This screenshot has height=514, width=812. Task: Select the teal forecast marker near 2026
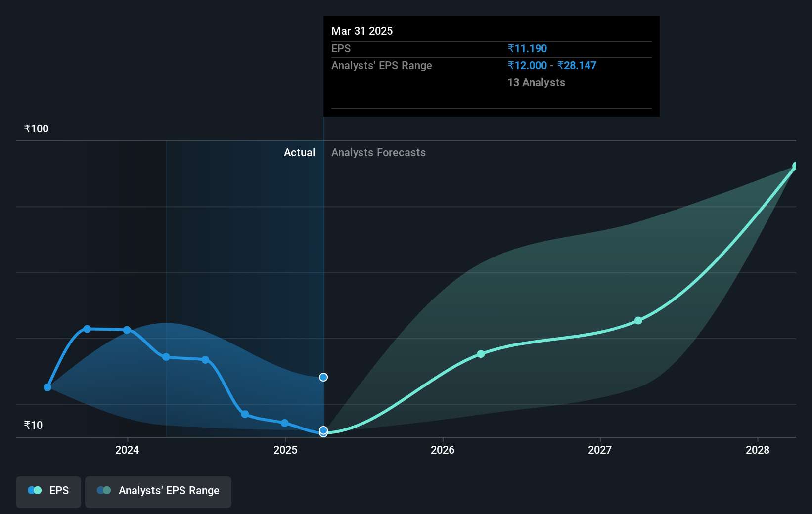click(480, 354)
